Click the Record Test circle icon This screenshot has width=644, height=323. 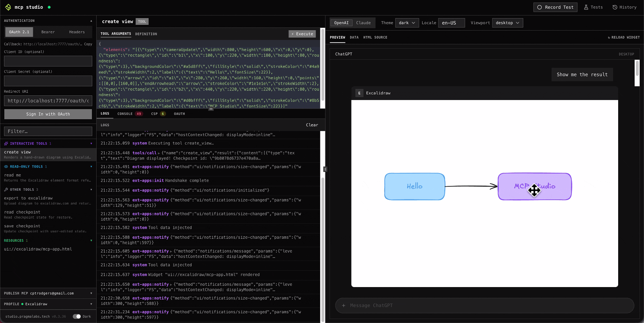pos(539,7)
